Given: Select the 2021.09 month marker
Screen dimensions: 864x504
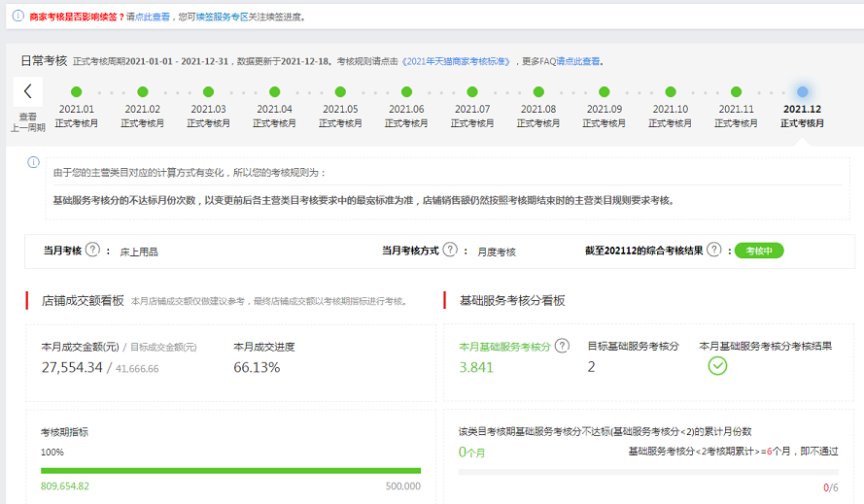Looking at the screenshot, I should [605, 92].
